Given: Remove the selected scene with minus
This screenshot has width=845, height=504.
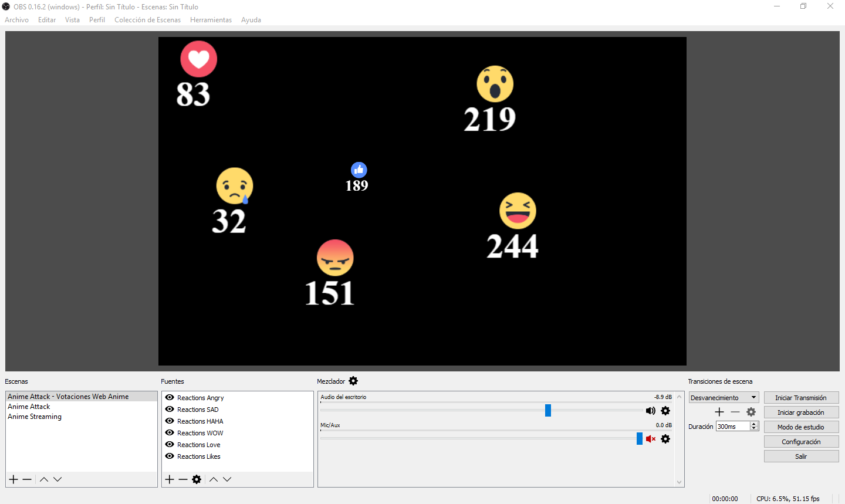Looking at the screenshot, I should 27,479.
